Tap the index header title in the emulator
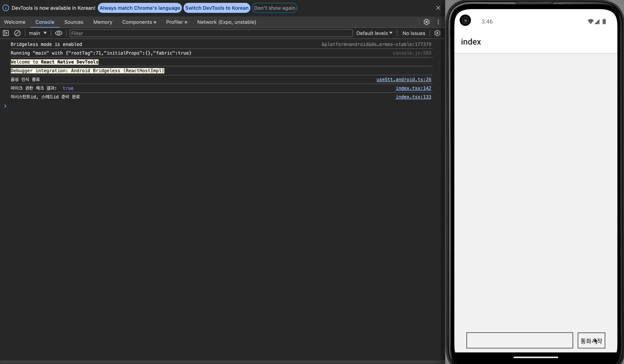The width and height of the screenshot is (624, 364). point(471,42)
